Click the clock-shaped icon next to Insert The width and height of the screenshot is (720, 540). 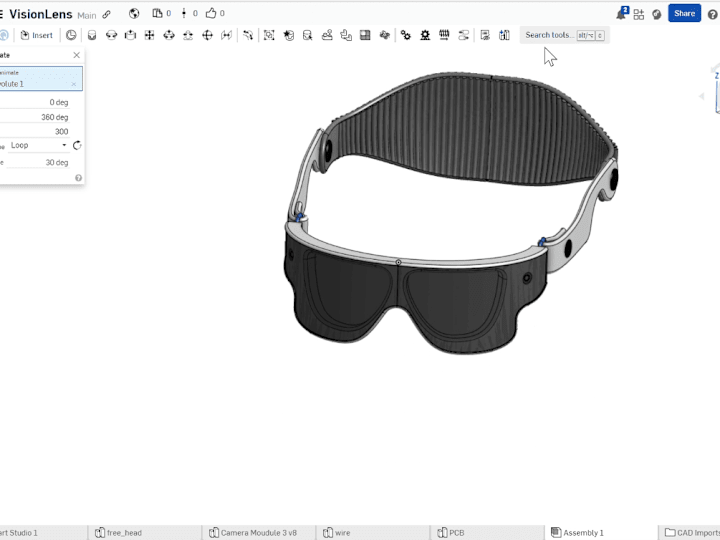71,35
